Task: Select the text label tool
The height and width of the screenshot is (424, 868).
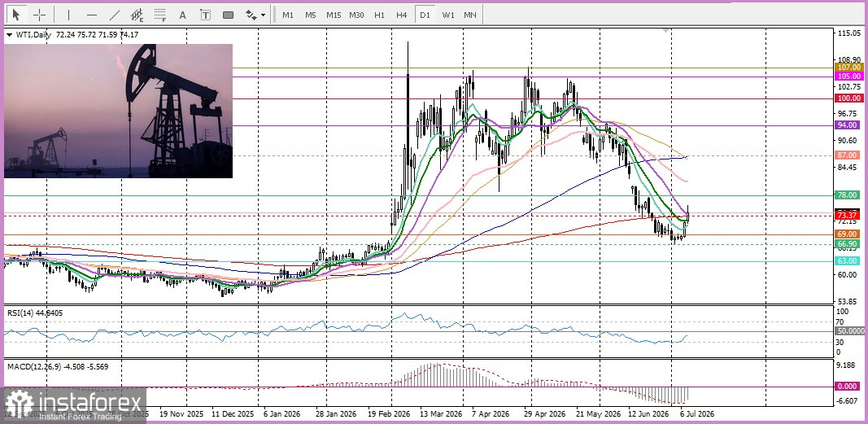Action: point(205,15)
